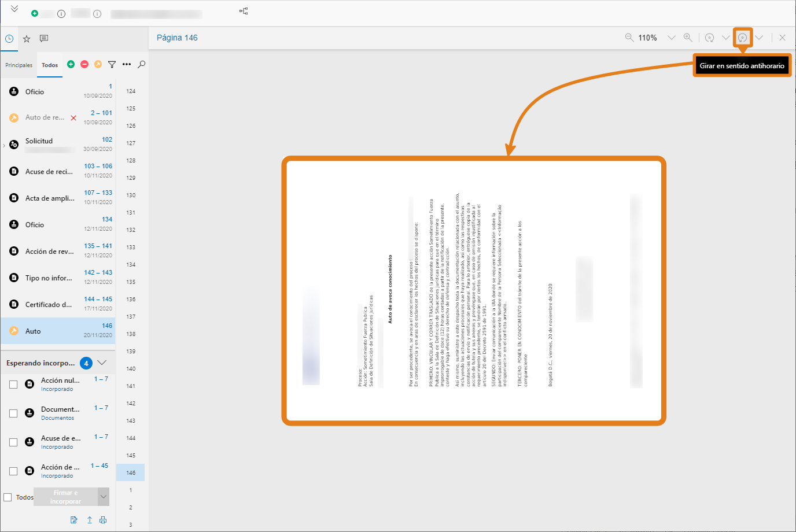
Task: Click the orange gavel toolbar icon
Action: pos(98,64)
